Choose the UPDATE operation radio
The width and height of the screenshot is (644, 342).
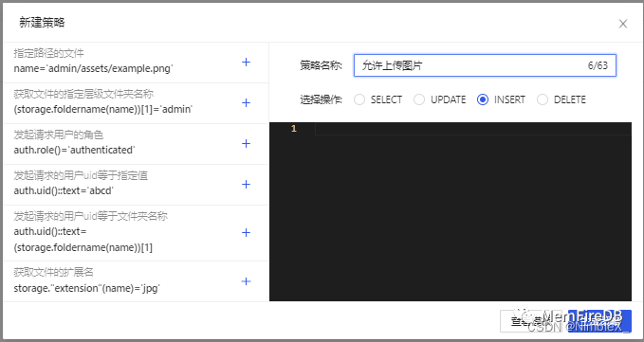(x=419, y=99)
